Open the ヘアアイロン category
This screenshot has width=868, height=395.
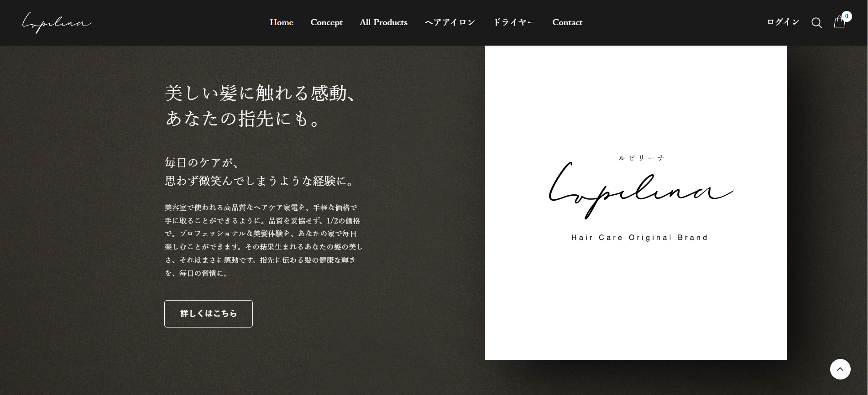[x=450, y=22]
